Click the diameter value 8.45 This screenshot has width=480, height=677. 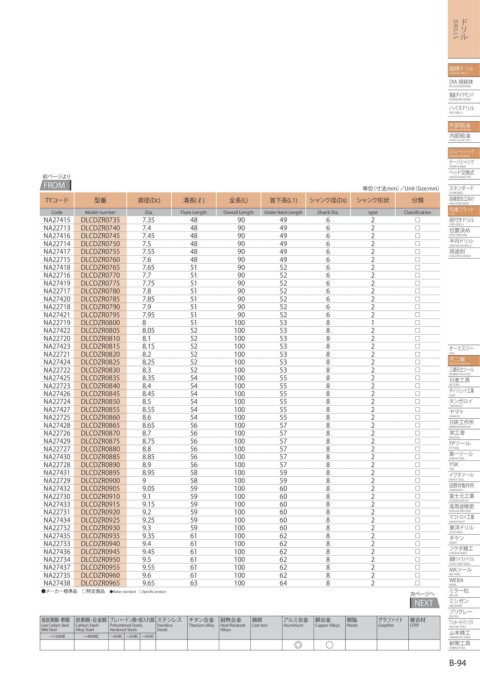148,394
